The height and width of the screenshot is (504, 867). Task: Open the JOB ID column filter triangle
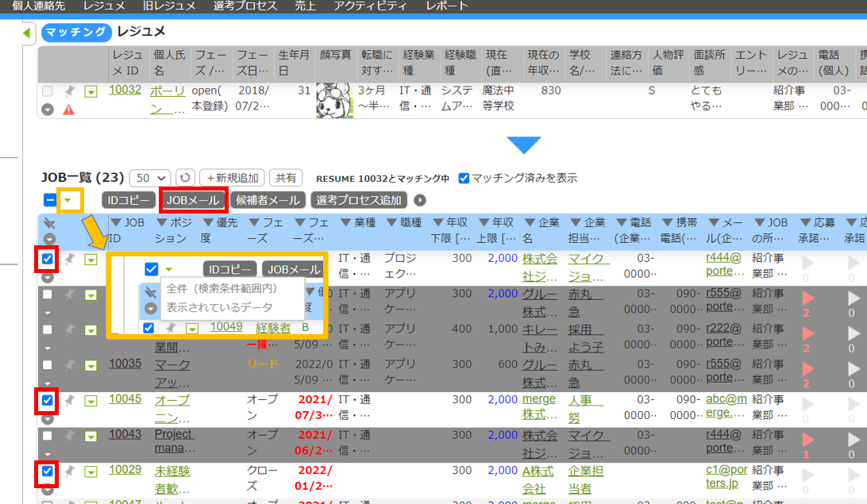point(114,223)
